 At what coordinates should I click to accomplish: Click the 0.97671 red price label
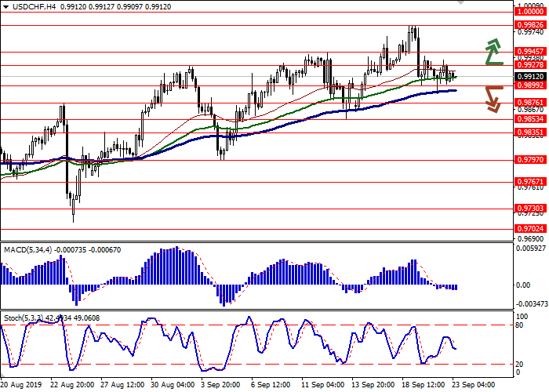[x=530, y=181]
